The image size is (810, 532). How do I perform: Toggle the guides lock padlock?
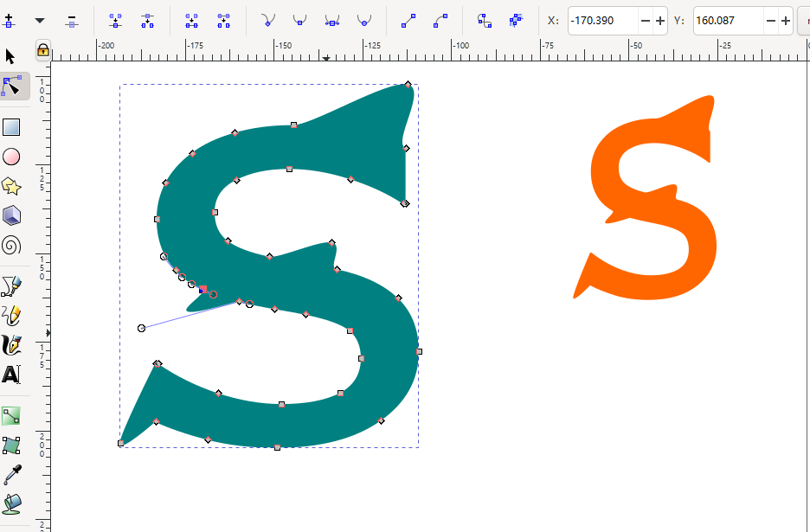point(43,50)
